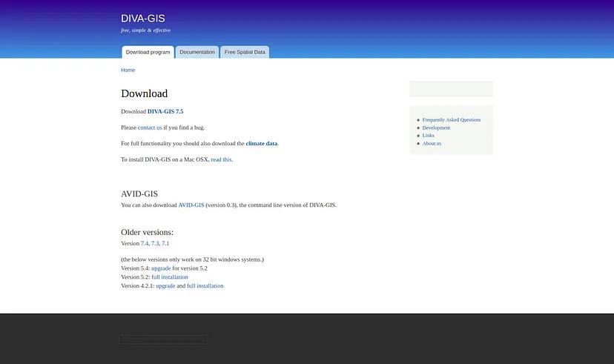
Task: Open Version 4.2.1 full installation link
Action: (205, 286)
